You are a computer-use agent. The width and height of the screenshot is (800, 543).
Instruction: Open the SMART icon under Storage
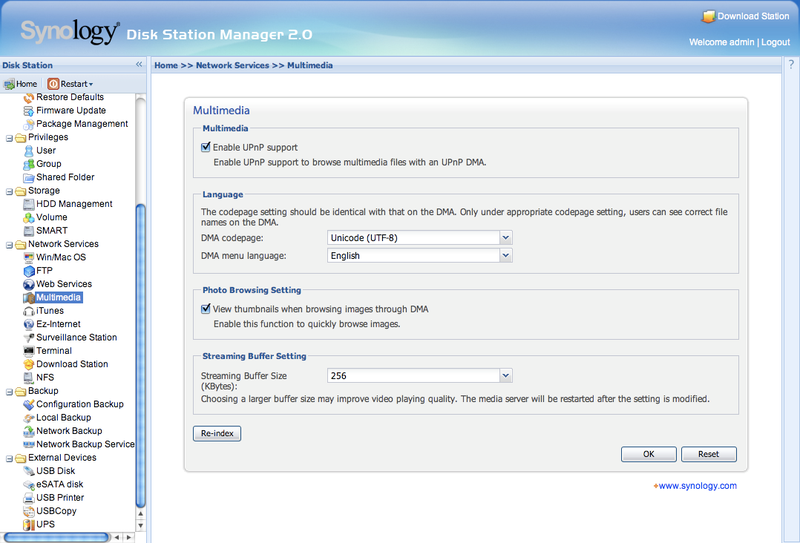click(29, 231)
